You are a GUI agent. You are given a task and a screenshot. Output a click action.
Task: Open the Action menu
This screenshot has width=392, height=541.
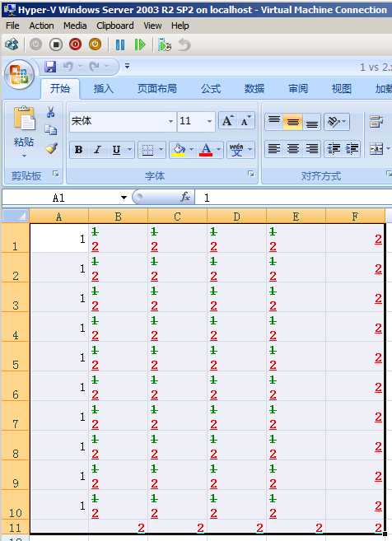[x=41, y=26]
